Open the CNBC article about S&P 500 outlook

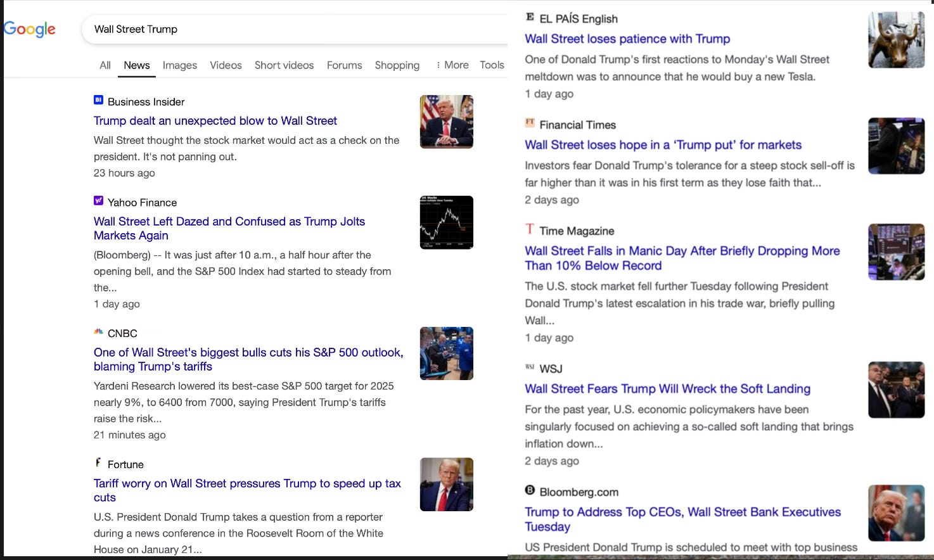click(248, 359)
